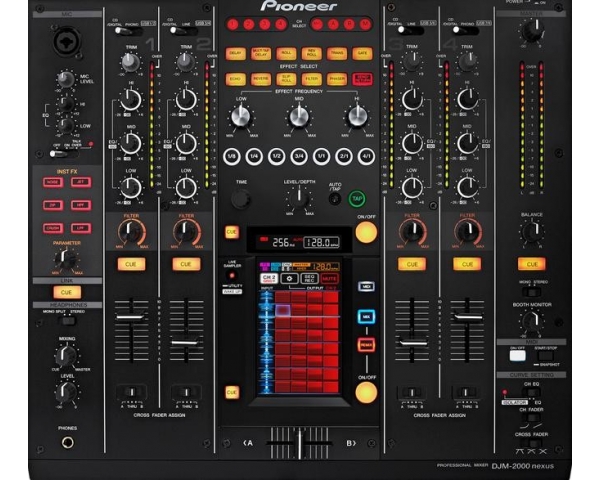Select the GATE effect button

pyautogui.click(x=362, y=54)
